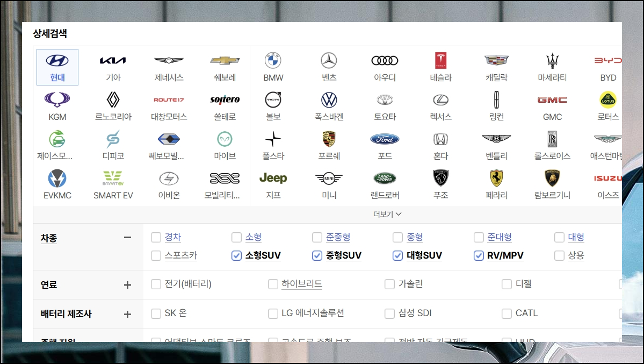This screenshot has height=364, width=644.
Task: Check the 준중형 vehicle type box
Action: coord(317,237)
